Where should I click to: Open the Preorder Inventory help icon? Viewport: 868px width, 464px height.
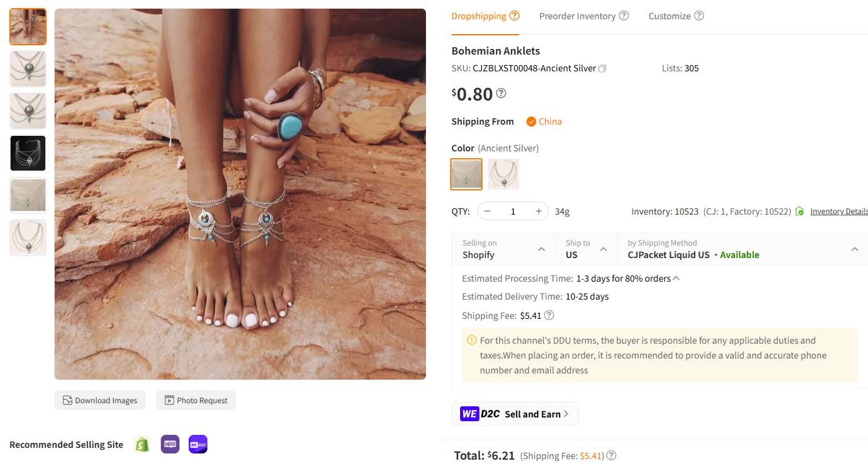point(623,16)
